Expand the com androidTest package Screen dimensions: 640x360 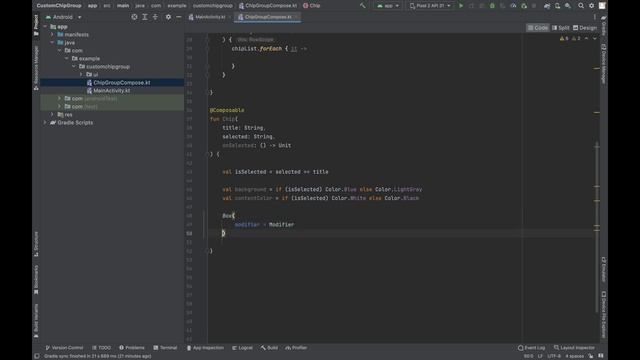click(60, 98)
